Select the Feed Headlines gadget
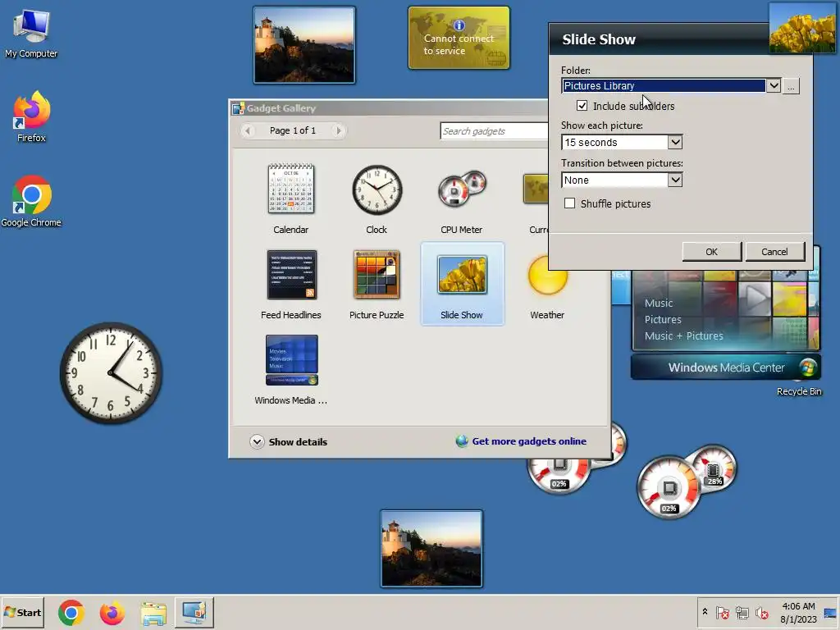This screenshot has height=630, width=840. (x=291, y=285)
